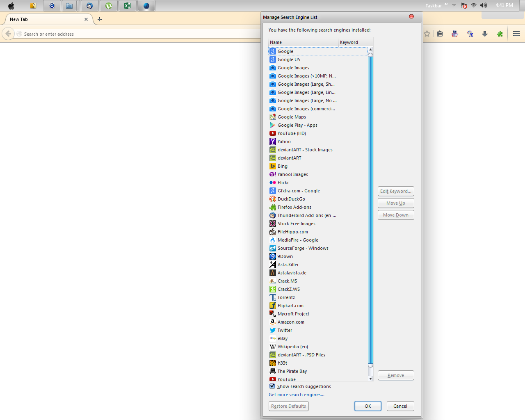Expand the Taskbar overflow chevron

(x=446, y=5)
